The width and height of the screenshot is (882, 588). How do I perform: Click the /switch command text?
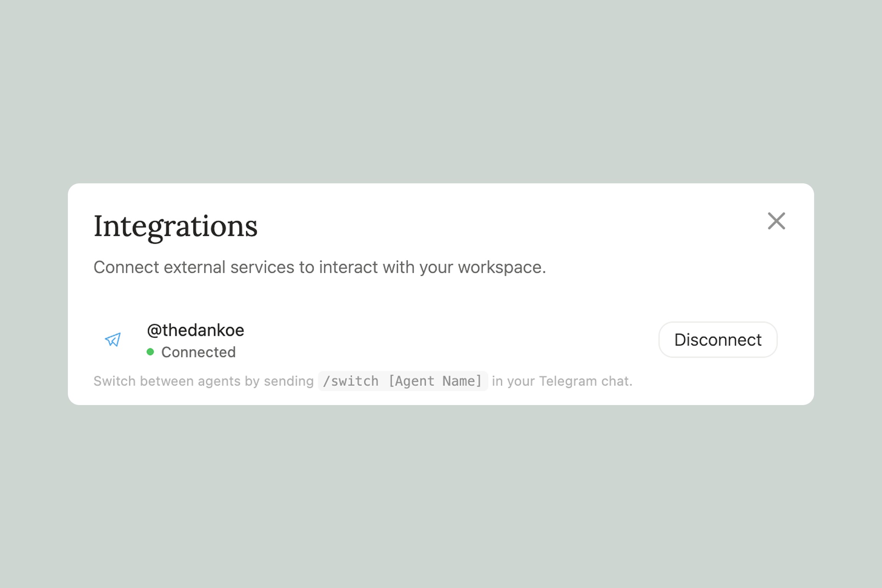[350, 381]
